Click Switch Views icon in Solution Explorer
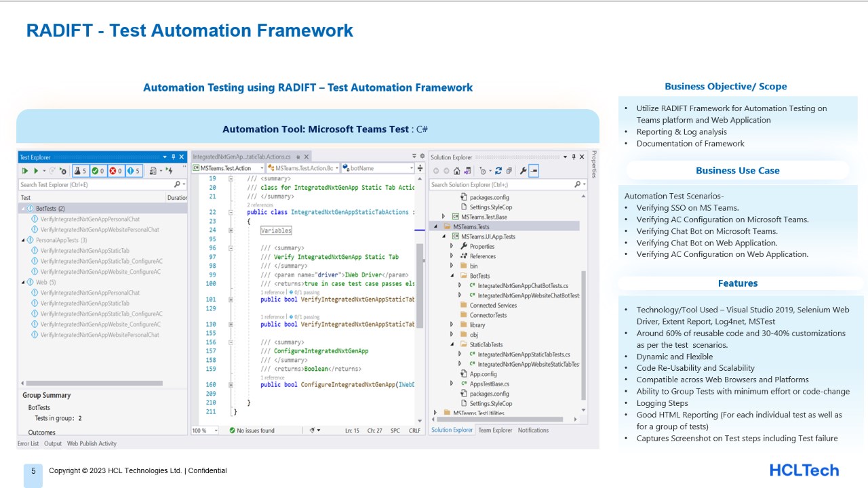The width and height of the screenshot is (868, 488). coord(467,171)
